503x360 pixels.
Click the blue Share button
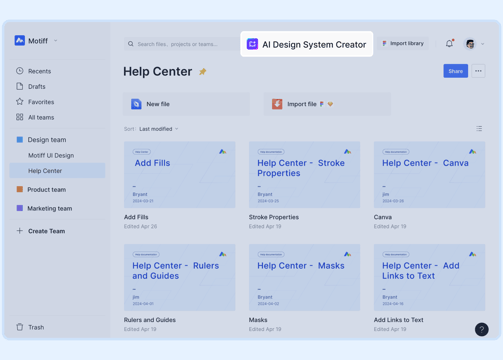(x=455, y=71)
